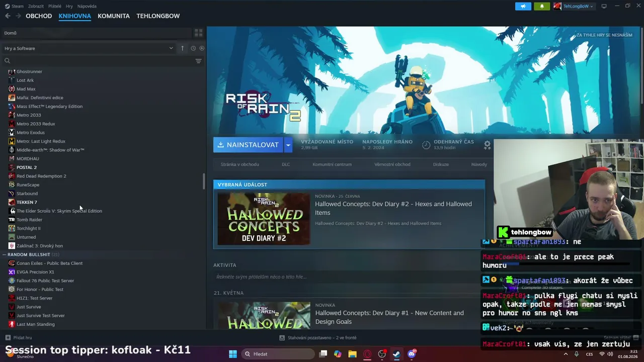Image resolution: width=644 pixels, height=362 pixels.
Task: Click the EVGA Precision X1 icon
Action: tap(12, 272)
